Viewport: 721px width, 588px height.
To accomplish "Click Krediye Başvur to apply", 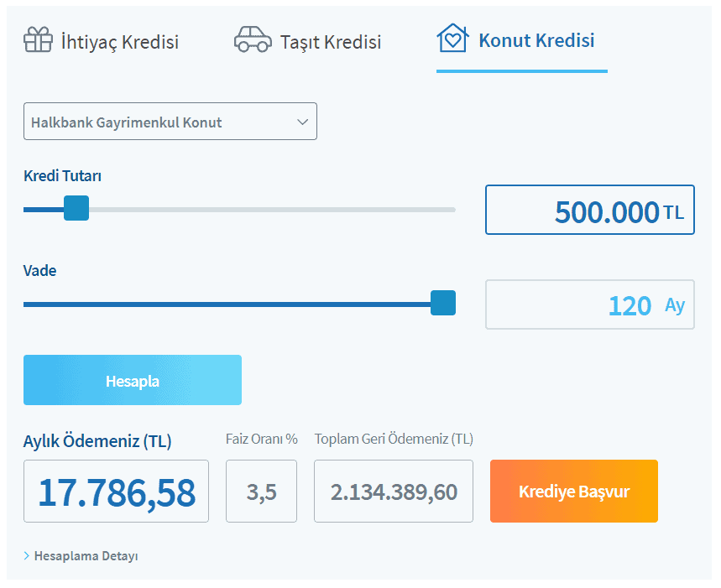I will click(573, 491).
